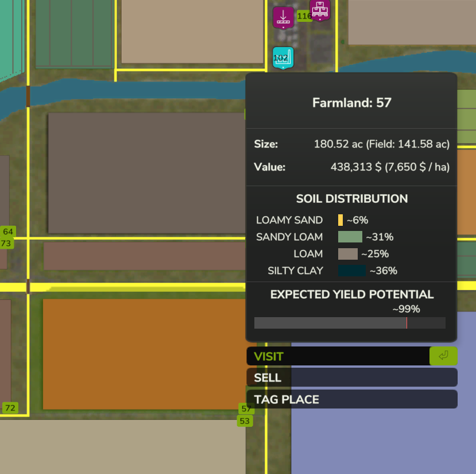The width and height of the screenshot is (476, 474).
Task: Click the size value "180.52 ac (Field: 141.58 ac)"
Action: (x=382, y=144)
